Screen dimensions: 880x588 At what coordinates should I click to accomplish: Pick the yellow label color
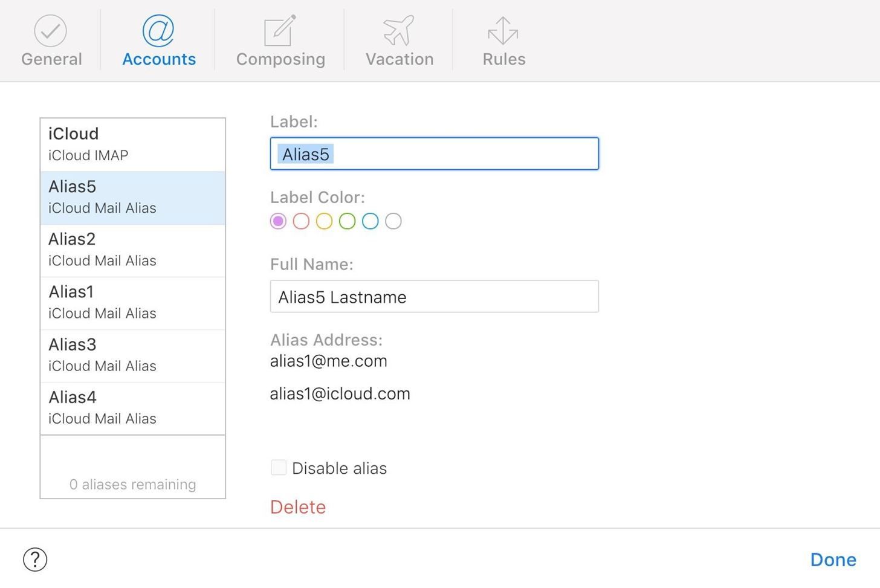pyautogui.click(x=324, y=221)
